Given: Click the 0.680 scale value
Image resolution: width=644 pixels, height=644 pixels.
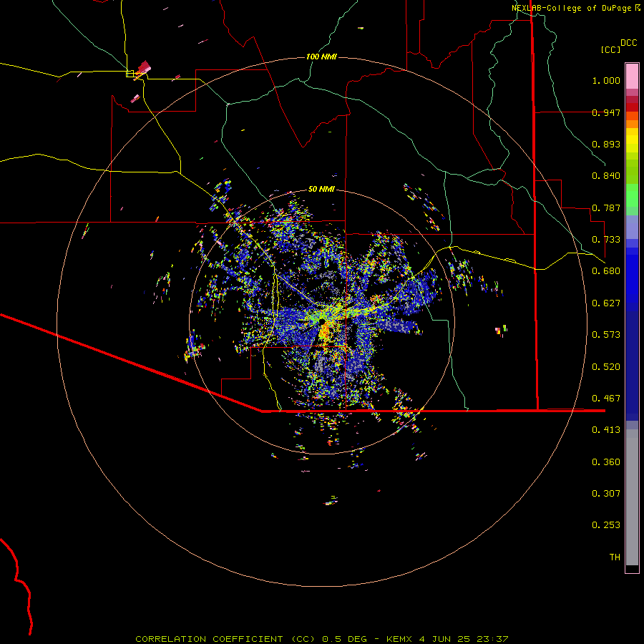Looking at the screenshot, I should (606, 271).
